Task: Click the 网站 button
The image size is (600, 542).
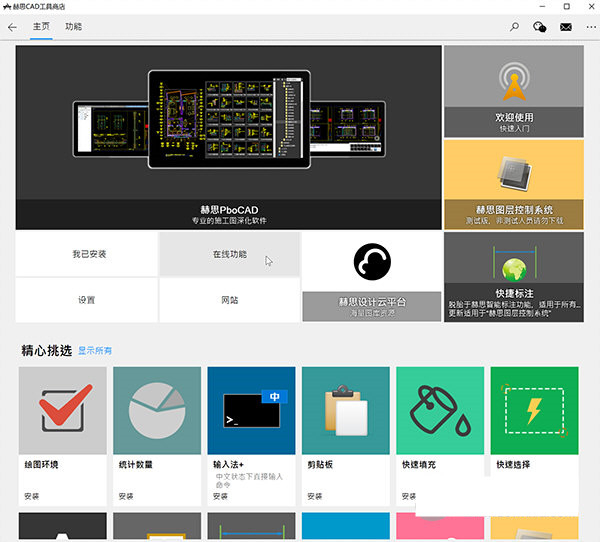Action: tap(229, 300)
